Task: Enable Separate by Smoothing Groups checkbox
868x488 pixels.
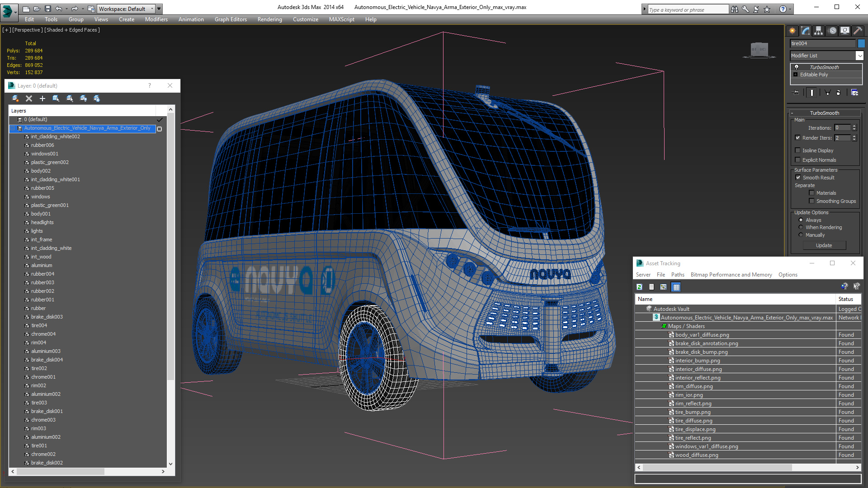Action: 811,201
